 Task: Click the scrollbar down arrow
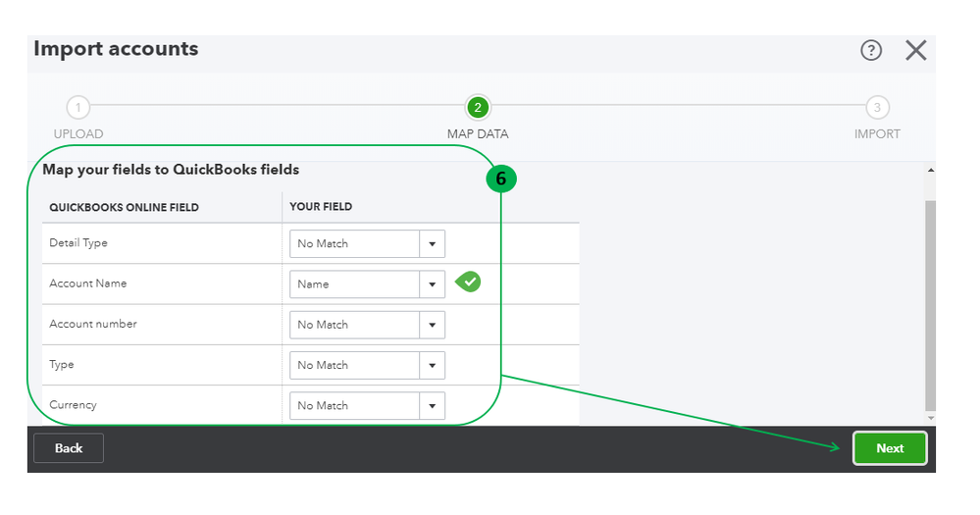(930, 418)
